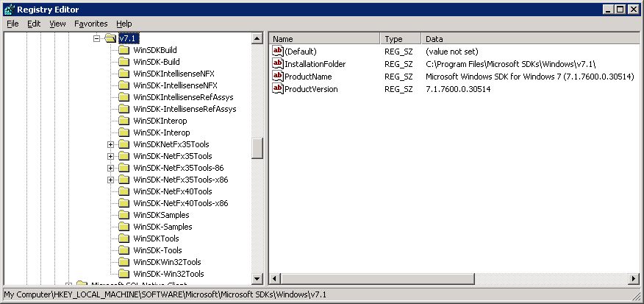This screenshot has width=644, height=304.
Task: Click the WinSDK-Samples folder icon
Action: 124,227
